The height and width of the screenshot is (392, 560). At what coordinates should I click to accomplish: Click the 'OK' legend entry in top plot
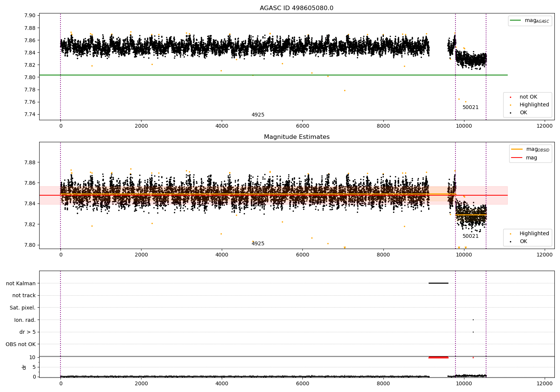pyautogui.click(x=523, y=113)
